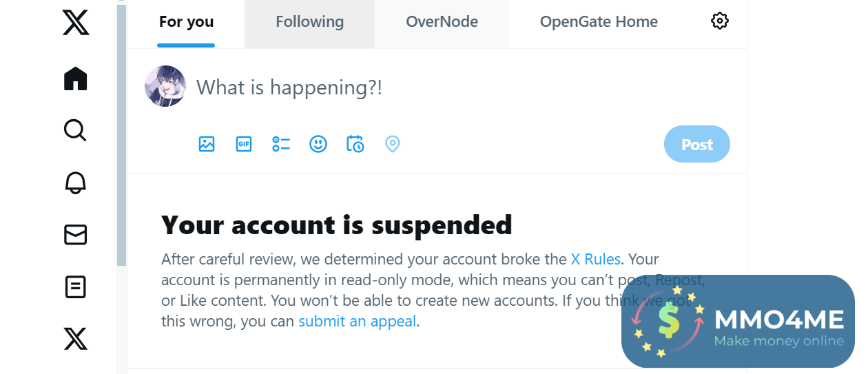
Task: Schedule a post with calendar clock icon
Action: coord(355,144)
